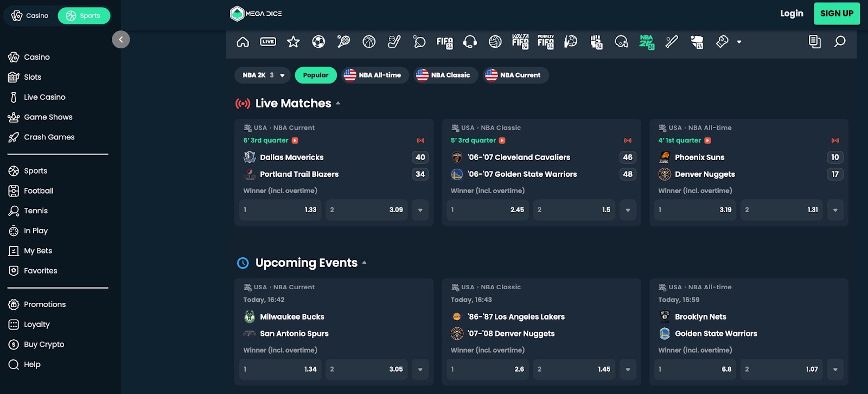Expand more markets for Bucks vs Spurs
Screen dimensions: 868x394
(x=420, y=370)
